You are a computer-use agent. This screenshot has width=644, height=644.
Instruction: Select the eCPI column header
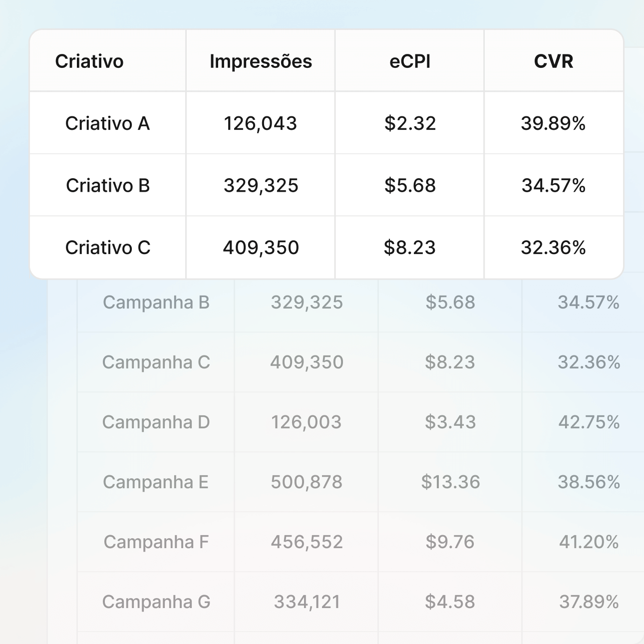(x=410, y=61)
